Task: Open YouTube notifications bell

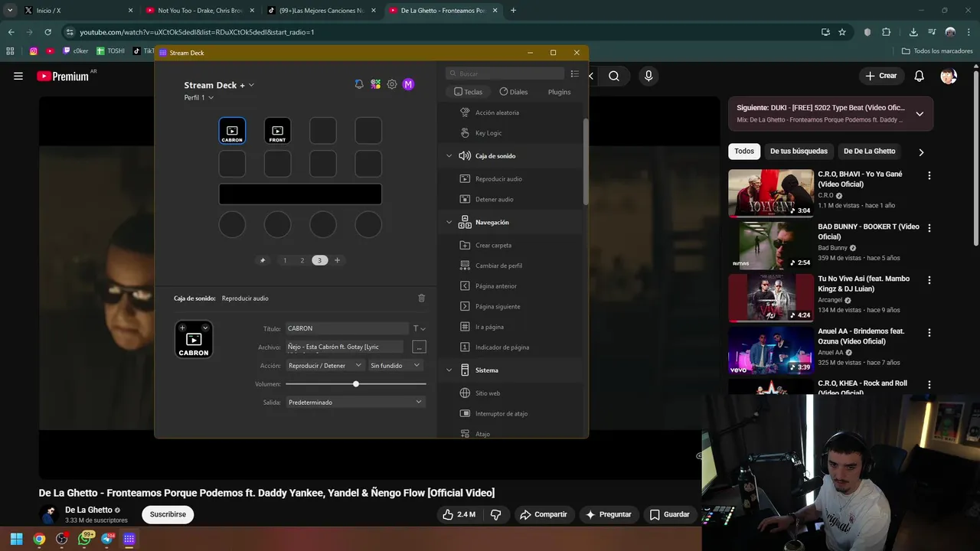Action: [920, 76]
